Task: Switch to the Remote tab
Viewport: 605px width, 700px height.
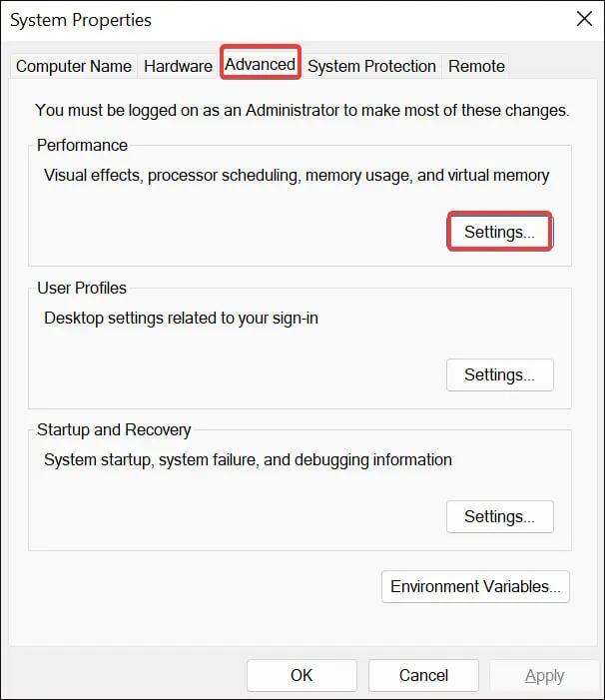Action: click(476, 66)
